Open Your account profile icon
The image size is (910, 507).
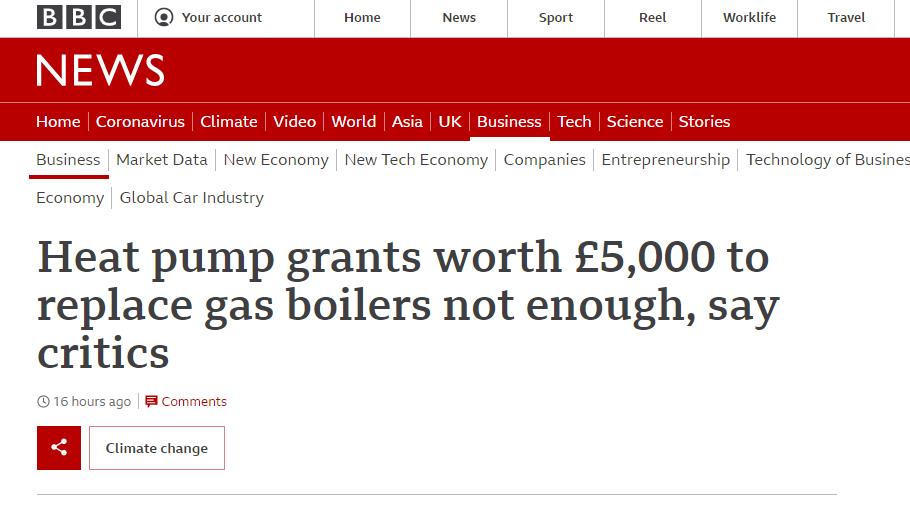[x=164, y=17]
